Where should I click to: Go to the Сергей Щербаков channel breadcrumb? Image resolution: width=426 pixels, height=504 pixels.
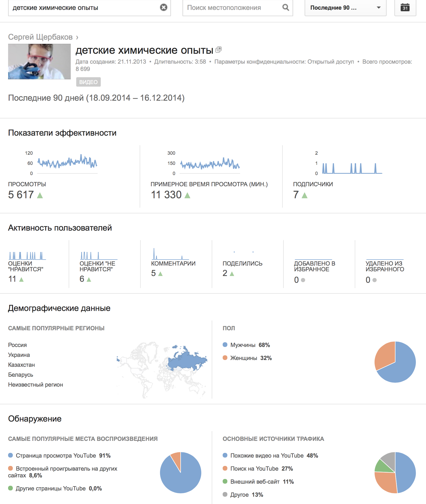(40, 37)
